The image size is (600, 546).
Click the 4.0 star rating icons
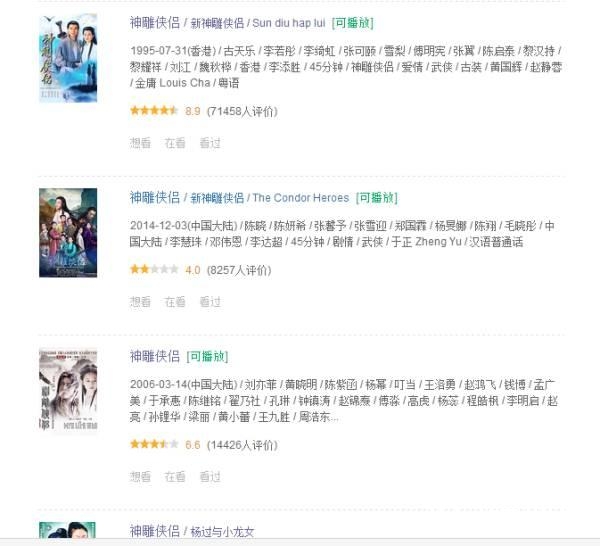click(x=154, y=269)
